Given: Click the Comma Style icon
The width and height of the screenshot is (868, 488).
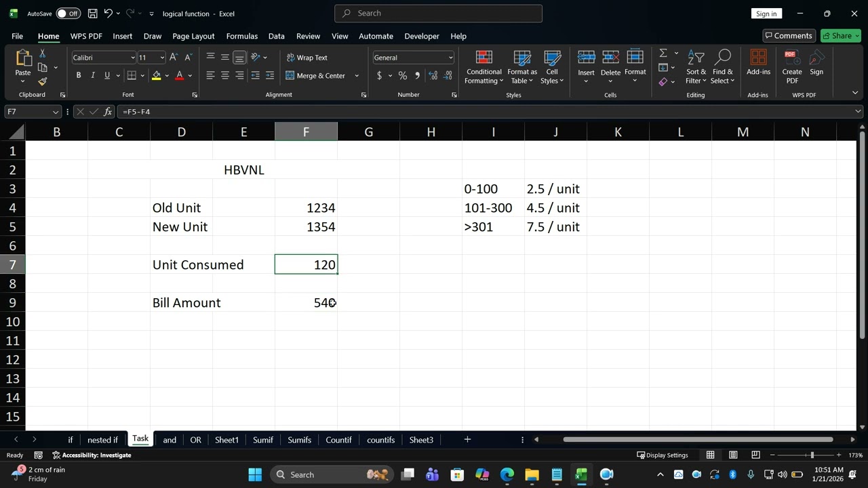Looking at the screenshot, I should pyautogui.click(x=417, y=76).
